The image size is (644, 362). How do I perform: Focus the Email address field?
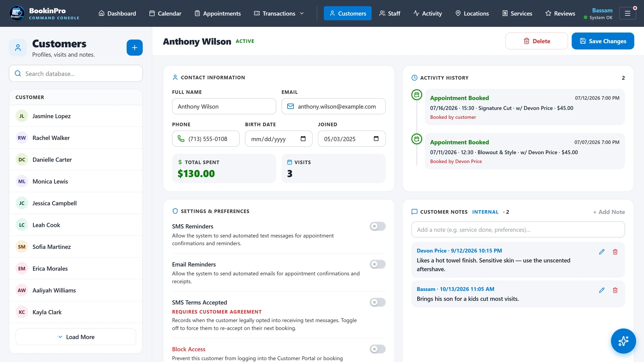tap(333, 106)
